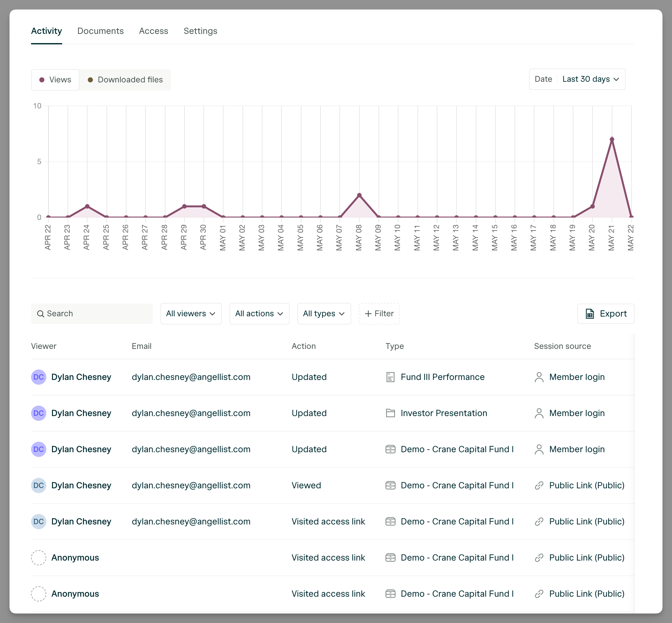Expand the All actions dropdown

pyautogui.click(x=259, y=313)
